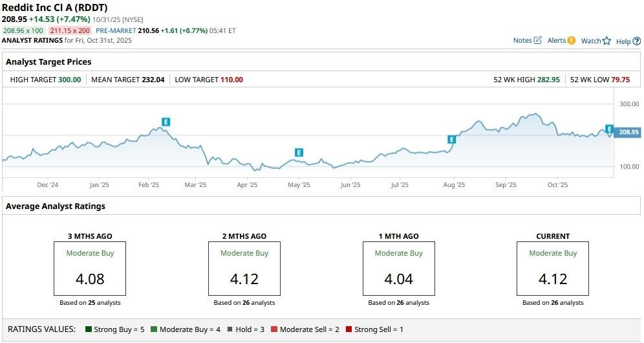The width and height of the screenshot is (644, 343).
Task: Click the dark green Strong Buy swatch
Action: click(89, 329)
